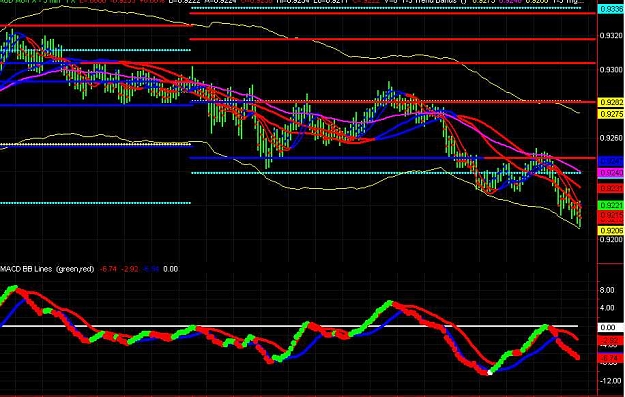Click the 4.00 MACD axis label
This screenshot has width=625, height=397.
point(607,308)
